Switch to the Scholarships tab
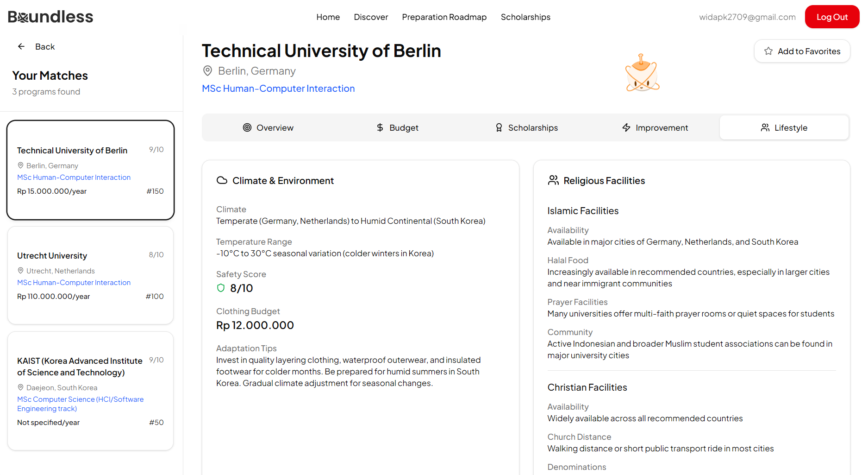The width and height of the screenshot is (868, 475). 526,127
